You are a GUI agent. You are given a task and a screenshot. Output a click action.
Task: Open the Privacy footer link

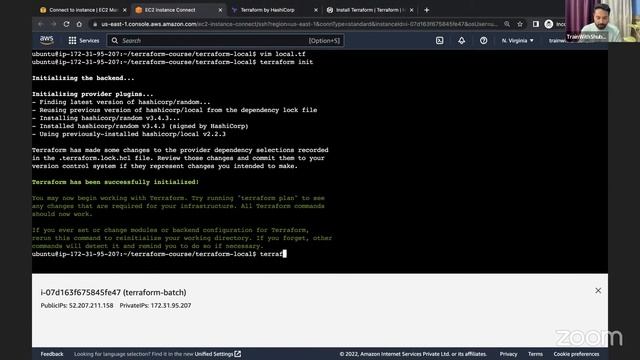[508, 354]
